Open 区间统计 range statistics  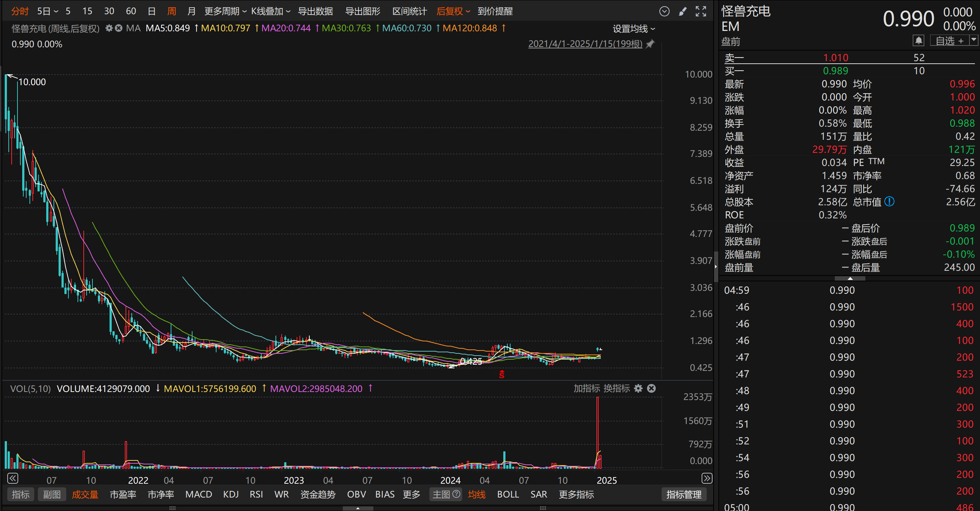[409, 11]
